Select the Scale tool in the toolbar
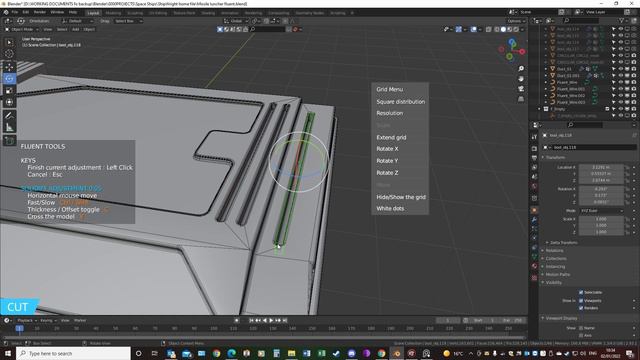 (9, 90)
